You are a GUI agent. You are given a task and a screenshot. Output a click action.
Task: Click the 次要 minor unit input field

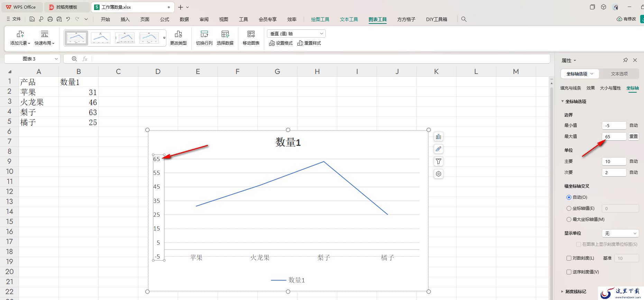(614, 172)
